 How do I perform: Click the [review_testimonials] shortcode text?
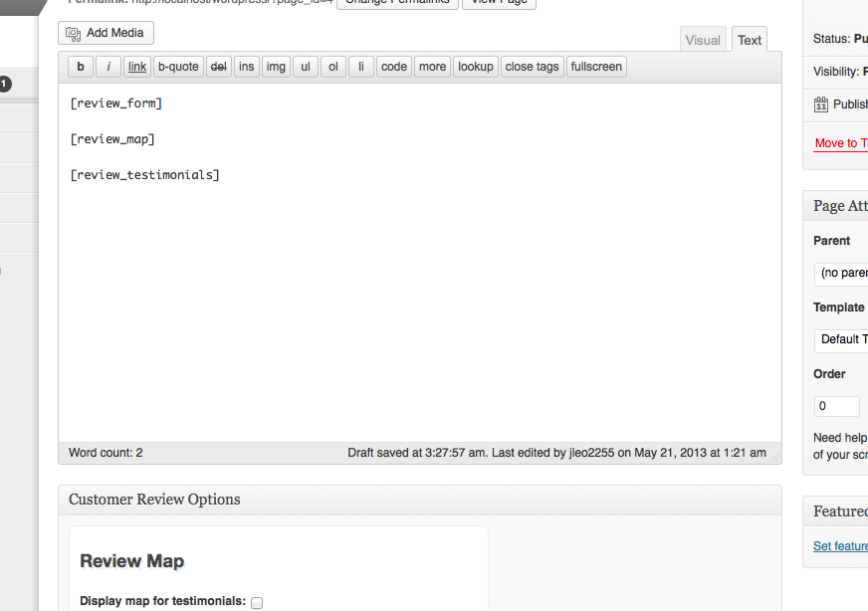144,175
